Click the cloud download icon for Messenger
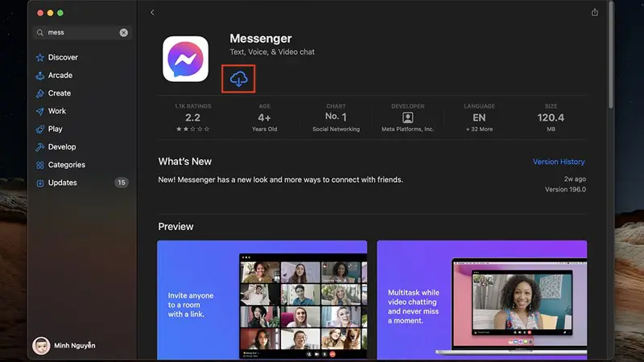The image size is (644, 362). (238, 79)
